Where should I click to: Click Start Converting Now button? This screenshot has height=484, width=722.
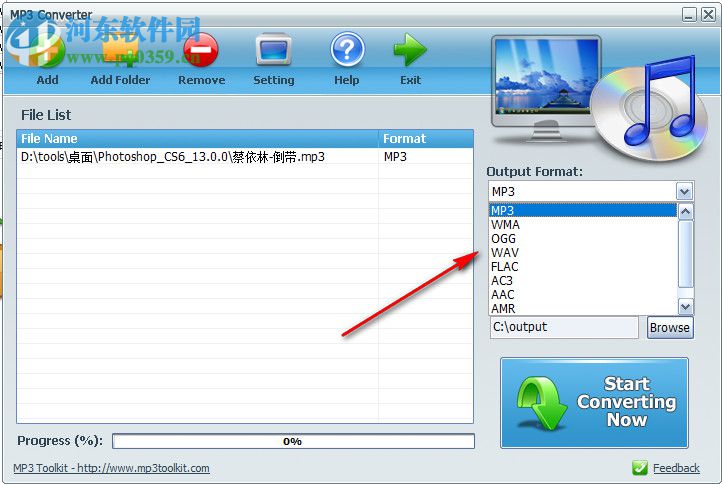(x=594, y=403)
